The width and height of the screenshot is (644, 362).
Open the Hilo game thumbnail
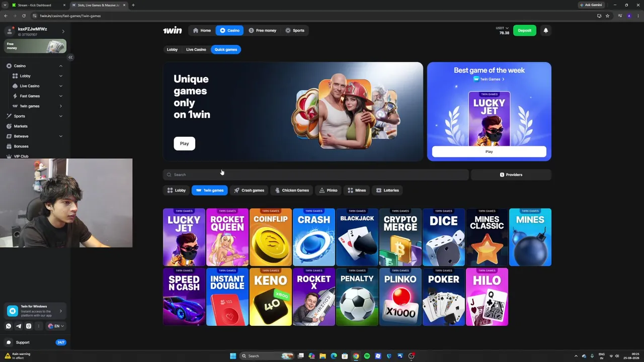point(487,297)
